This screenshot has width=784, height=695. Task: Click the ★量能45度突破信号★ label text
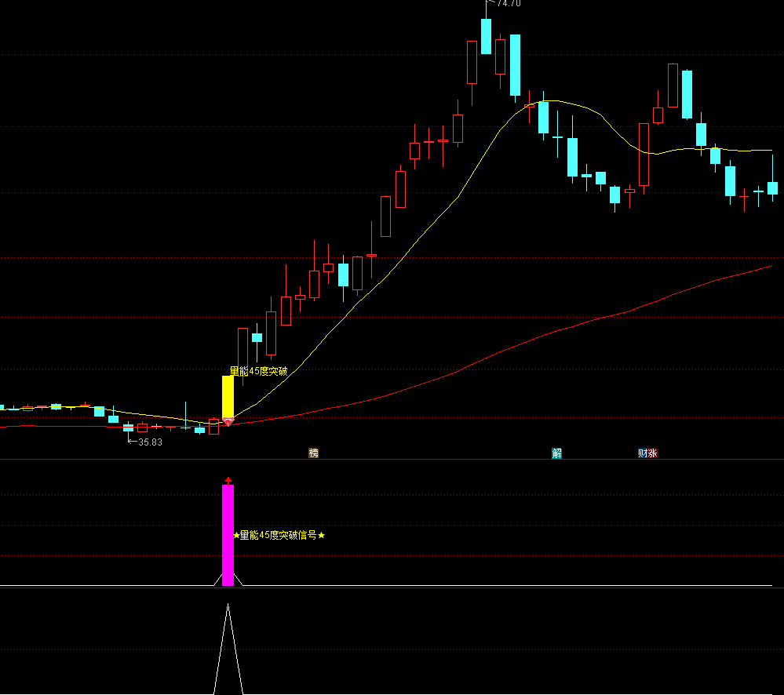coord(279,535)
